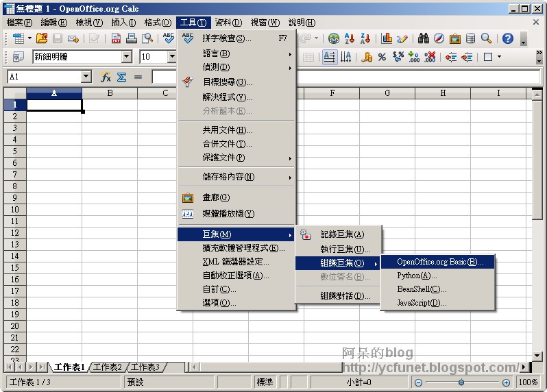Click the Open file folder icon

tap(42, 38)
